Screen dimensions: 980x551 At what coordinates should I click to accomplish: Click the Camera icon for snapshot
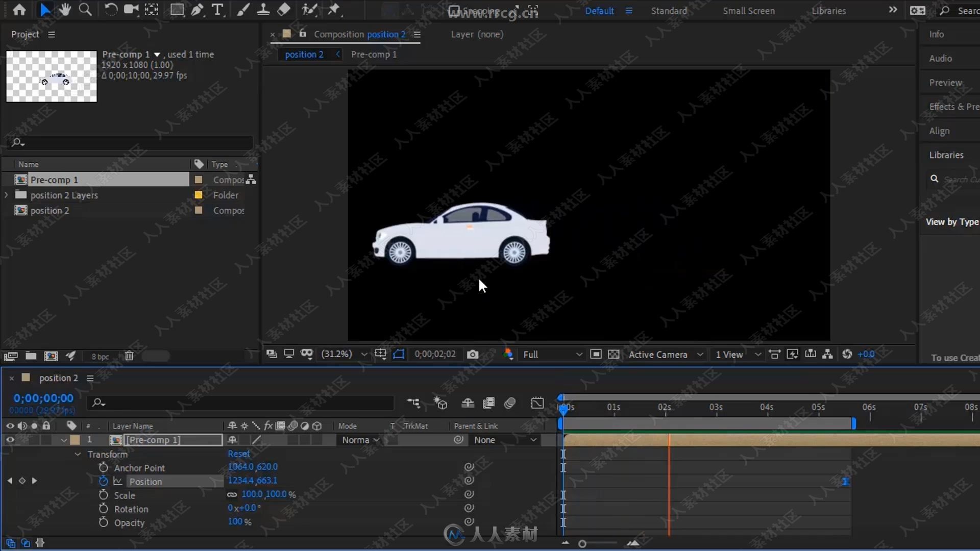pyautogui.click(x=473, y=354)
